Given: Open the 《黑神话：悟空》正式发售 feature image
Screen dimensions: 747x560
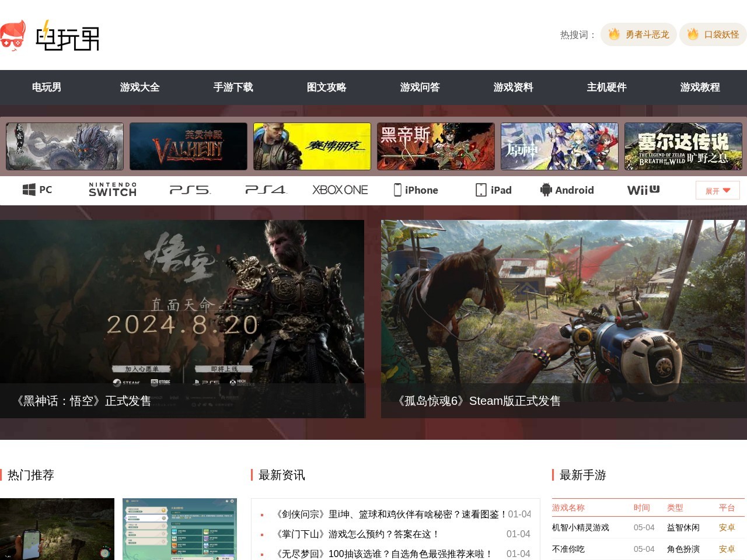Looking at the screenshot, I should 182,319.
